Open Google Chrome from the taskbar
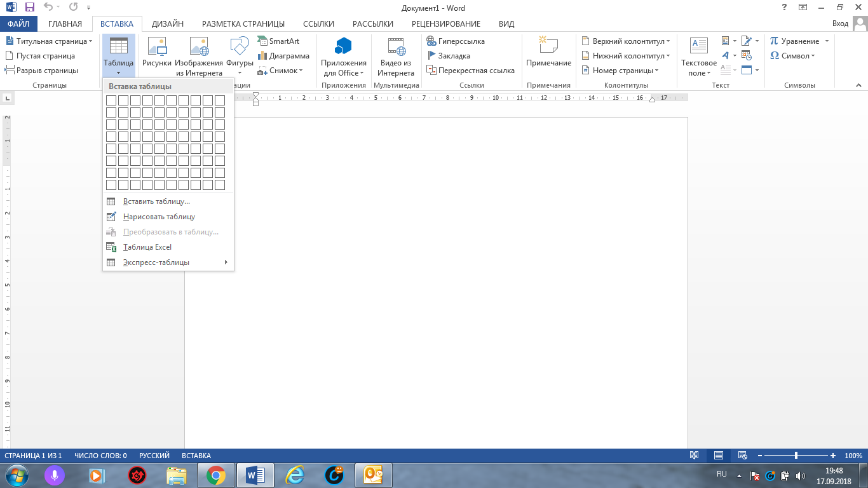 click(216, 475)
